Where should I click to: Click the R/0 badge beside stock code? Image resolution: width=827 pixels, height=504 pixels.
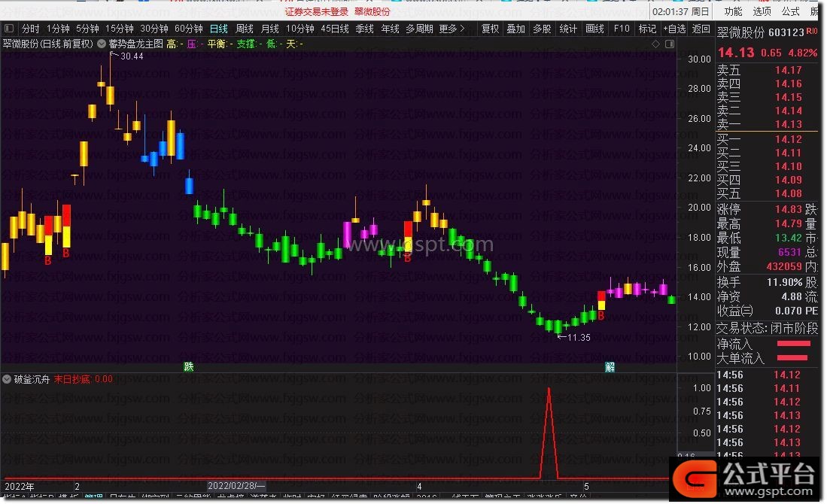[x=812, y=32]
